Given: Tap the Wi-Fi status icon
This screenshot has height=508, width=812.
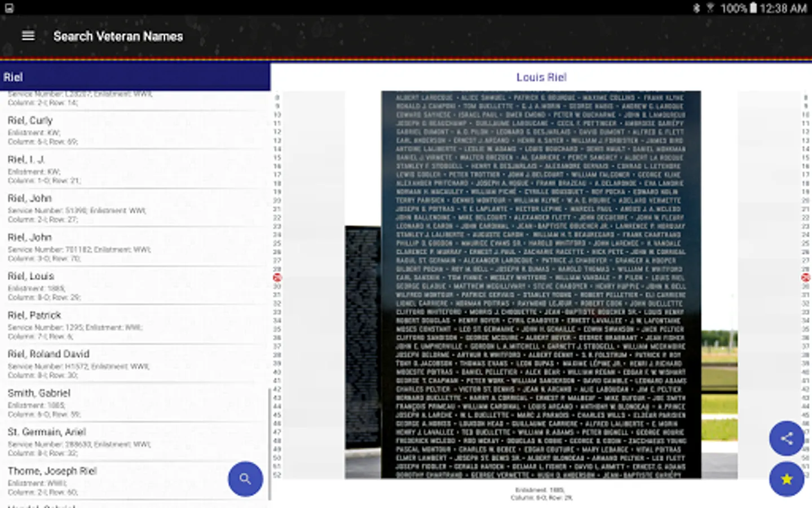Looking at the screenshot, I should (710, 8).
